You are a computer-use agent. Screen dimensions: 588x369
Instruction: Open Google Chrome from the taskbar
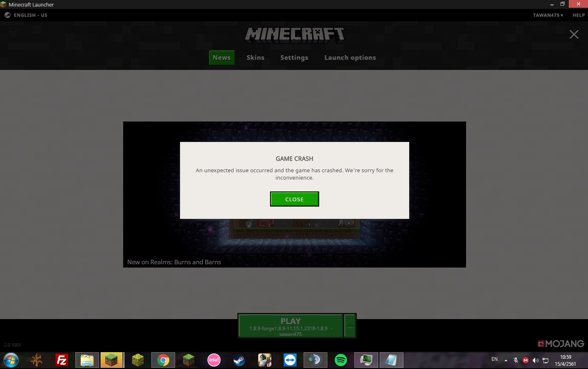163,360
